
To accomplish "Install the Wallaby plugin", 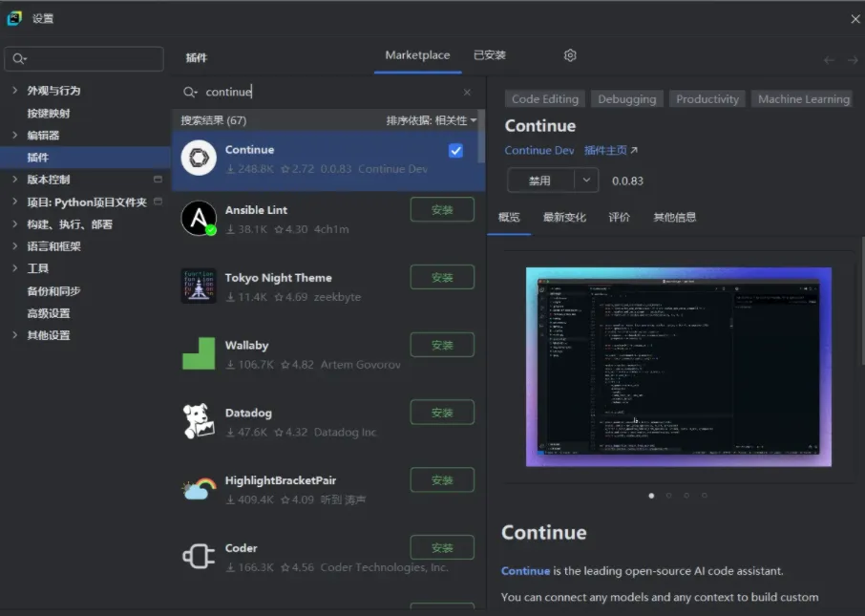I will click(442, 345).
